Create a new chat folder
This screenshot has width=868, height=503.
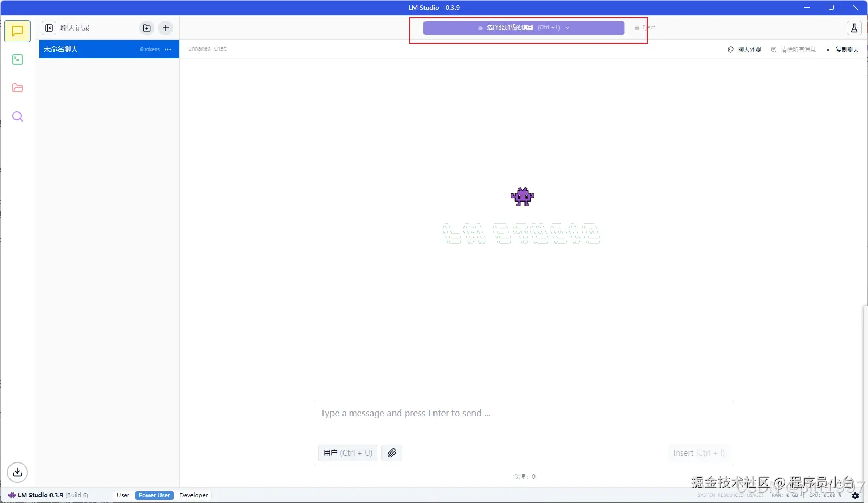click(x=147, y=28)
